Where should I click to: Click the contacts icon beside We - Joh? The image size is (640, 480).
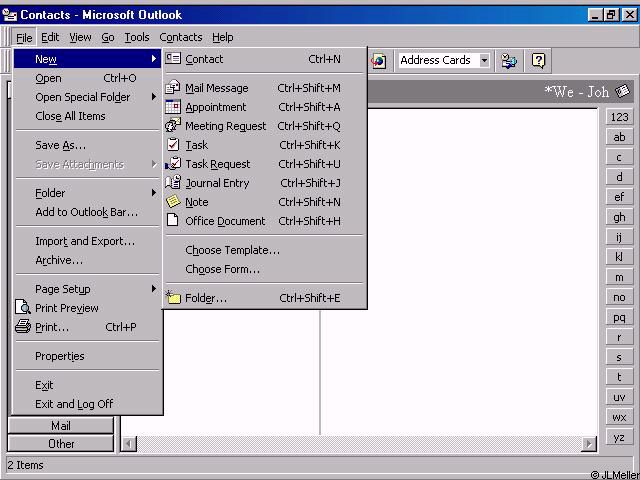click(623, 91)
